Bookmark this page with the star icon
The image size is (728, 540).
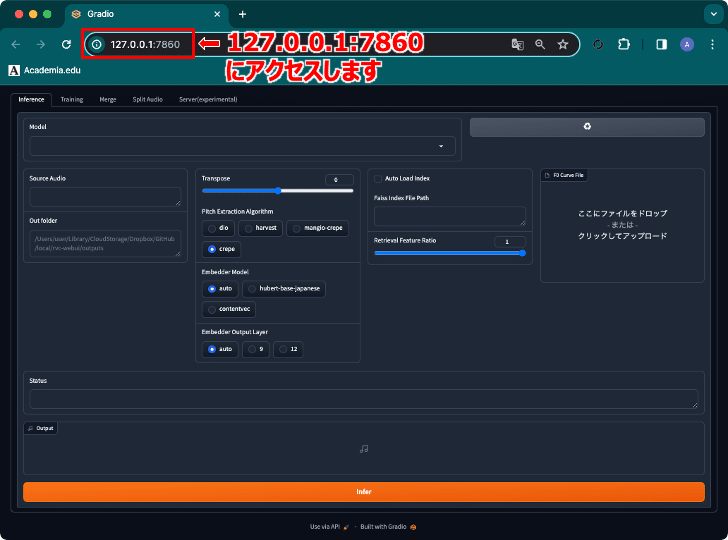pos(563,45)
